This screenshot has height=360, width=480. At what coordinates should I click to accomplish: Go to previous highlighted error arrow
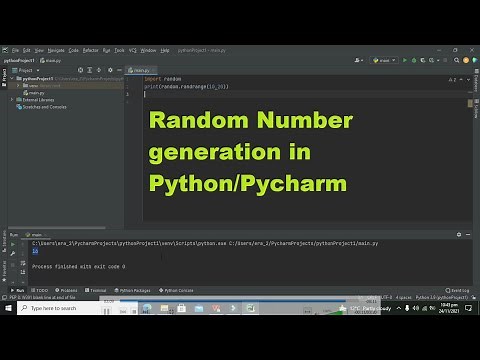coord(461,80)
